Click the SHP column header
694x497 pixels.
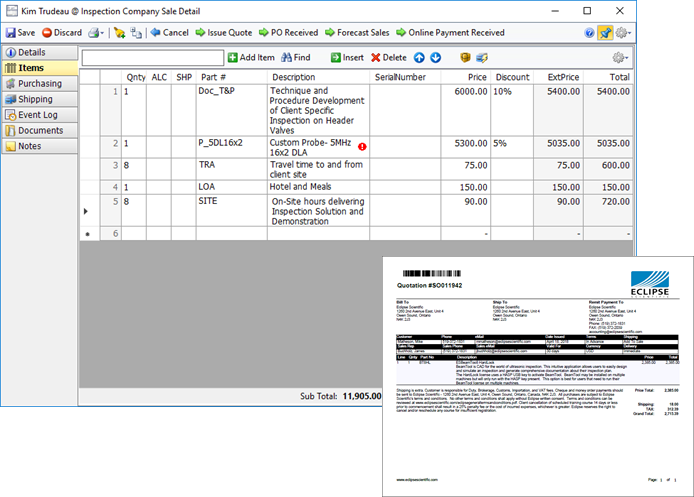click(x=184, y=77)
